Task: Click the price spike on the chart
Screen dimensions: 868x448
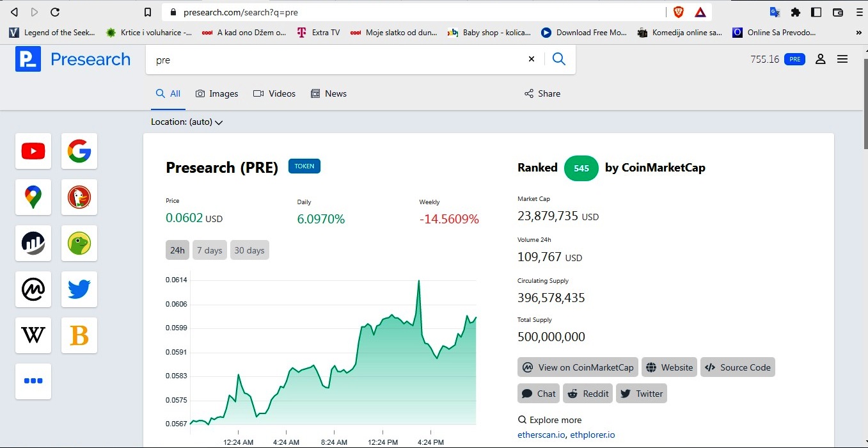Action: [x=418, y=280]
